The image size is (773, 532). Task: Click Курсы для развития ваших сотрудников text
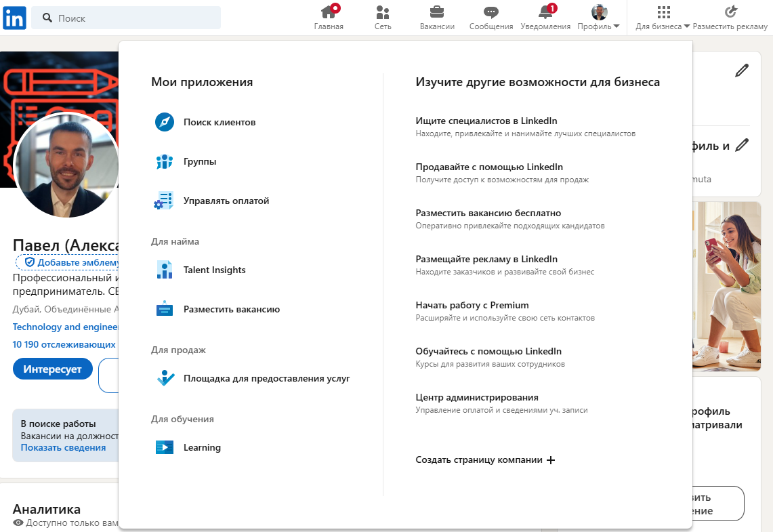[490, 365]
